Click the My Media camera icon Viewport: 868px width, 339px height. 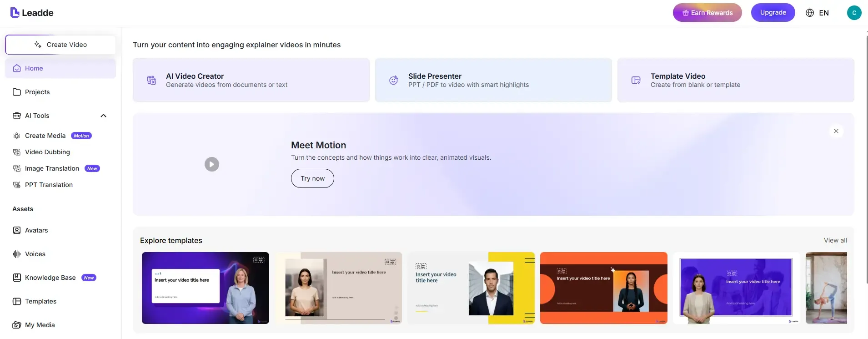coord(17,325)
